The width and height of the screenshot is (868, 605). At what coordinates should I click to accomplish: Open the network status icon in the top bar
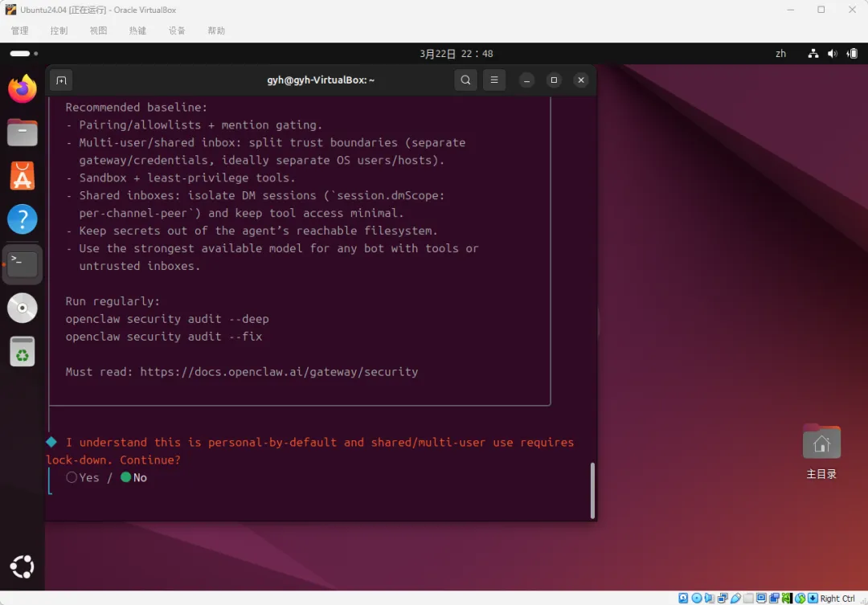[x=813, y=54]
